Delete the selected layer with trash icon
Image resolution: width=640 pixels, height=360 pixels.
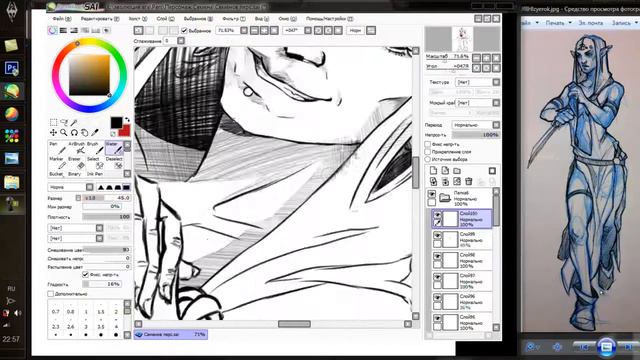pyautogui.click(x=469, y=181)
